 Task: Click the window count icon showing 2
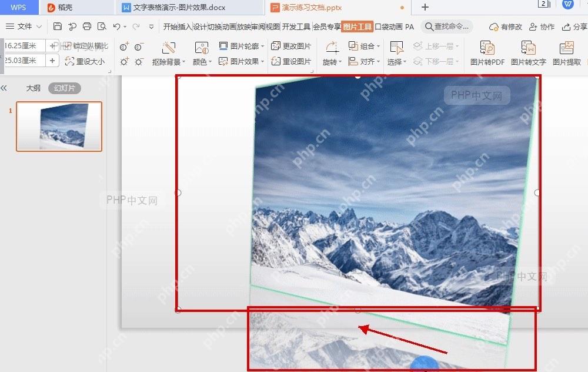point(544,4)
